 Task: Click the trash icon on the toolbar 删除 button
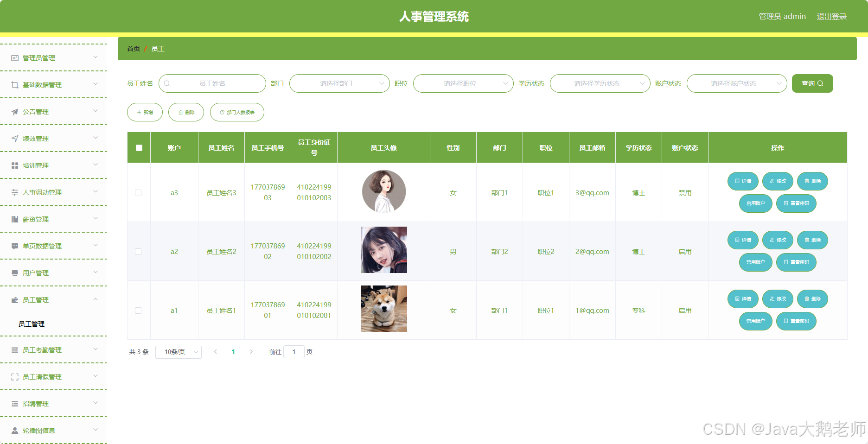pyautogui.click(x=181, y=113)
